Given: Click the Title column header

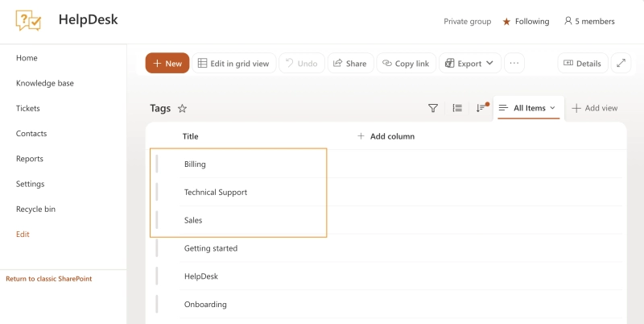Looking at the screenshot, I should [x=191, y=136].
